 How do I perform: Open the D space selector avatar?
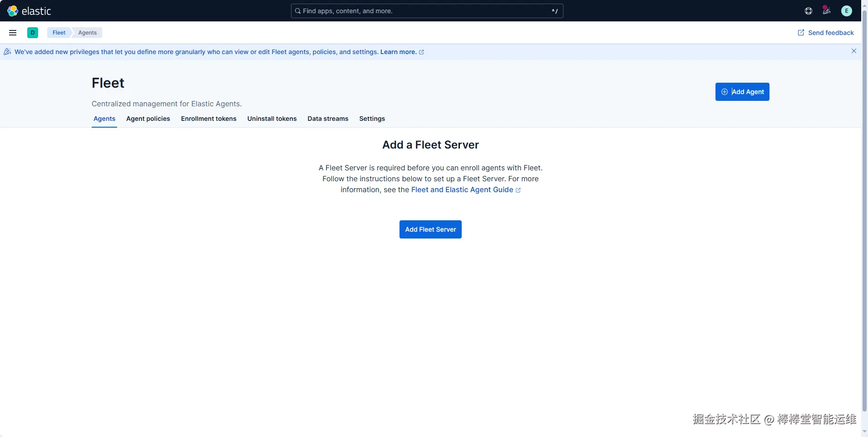coord(33,33)
